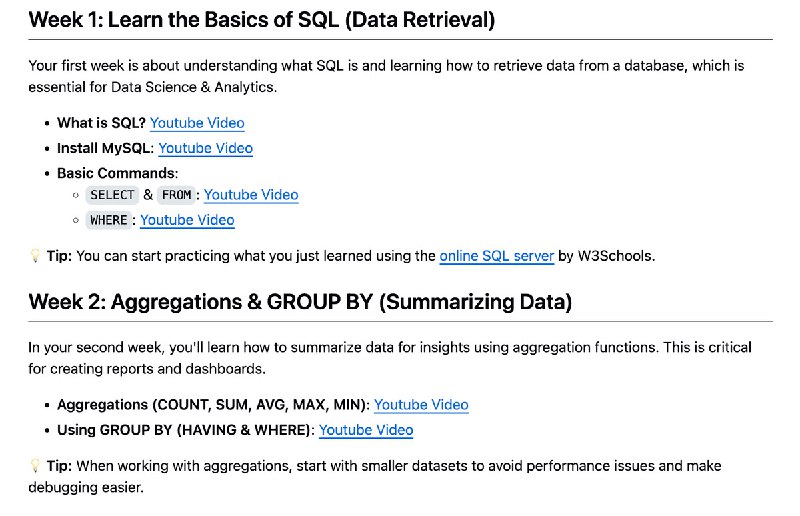Viewport: 800px width, 516px height.
Task: Click the lightbulb icon beside the aggregations tip
Action: pos(35,465)
